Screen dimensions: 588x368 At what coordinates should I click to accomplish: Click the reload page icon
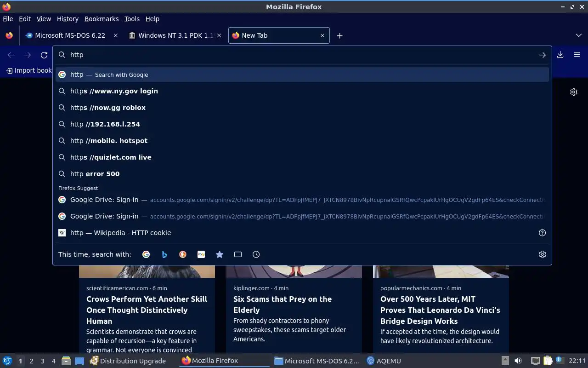pyautogui.click(x=44, y=55)
